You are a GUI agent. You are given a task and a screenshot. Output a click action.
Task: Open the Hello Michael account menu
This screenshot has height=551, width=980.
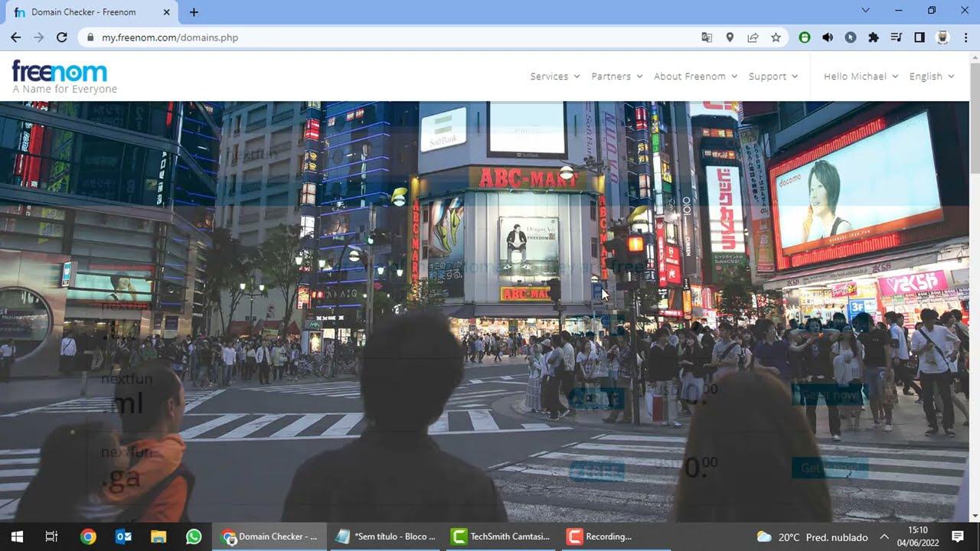coord(861,76)
